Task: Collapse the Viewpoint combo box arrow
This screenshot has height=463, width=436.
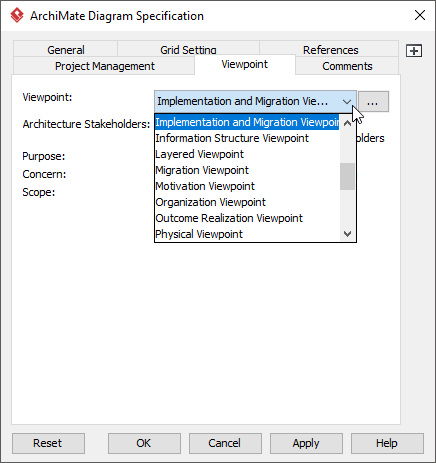Action: tap(347, 101)
